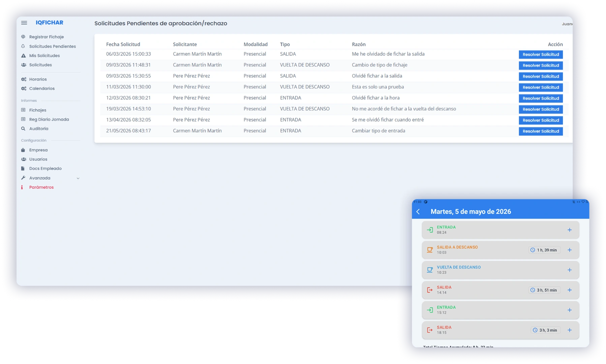
Task: Open Mis Solicitudes page
Action: coord(44,56)
